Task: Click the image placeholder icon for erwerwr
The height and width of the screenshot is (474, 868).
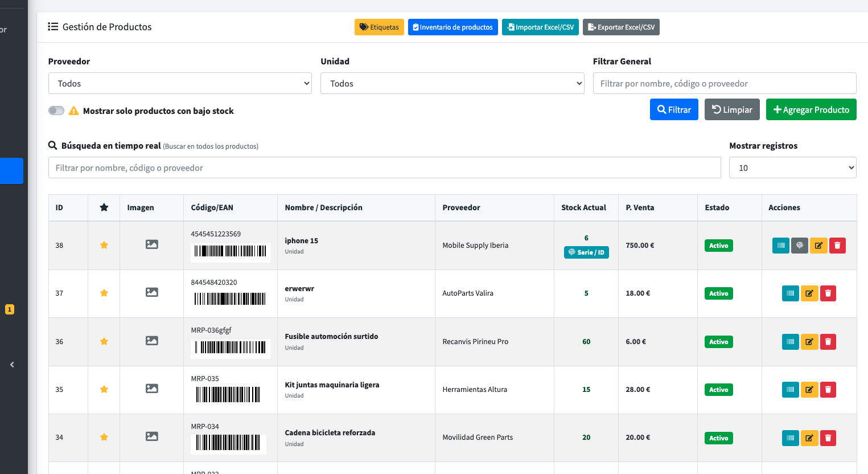Action: [152, 292]
